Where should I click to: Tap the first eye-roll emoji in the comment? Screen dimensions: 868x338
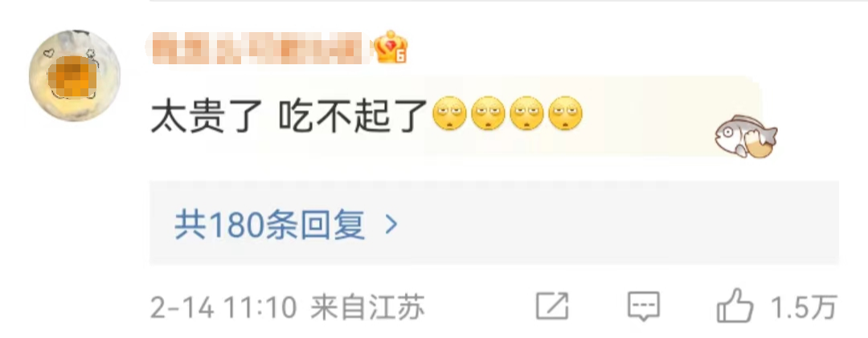[x=449, y=114]
